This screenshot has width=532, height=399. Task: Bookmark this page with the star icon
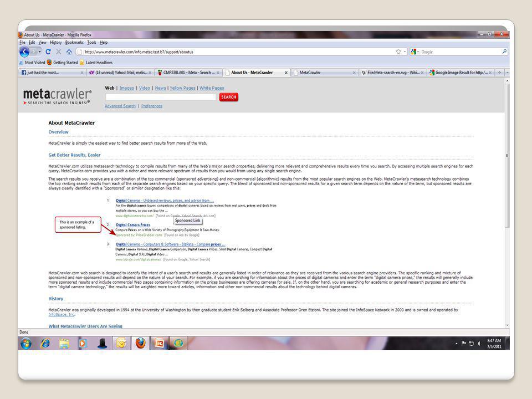coord(398,52)
